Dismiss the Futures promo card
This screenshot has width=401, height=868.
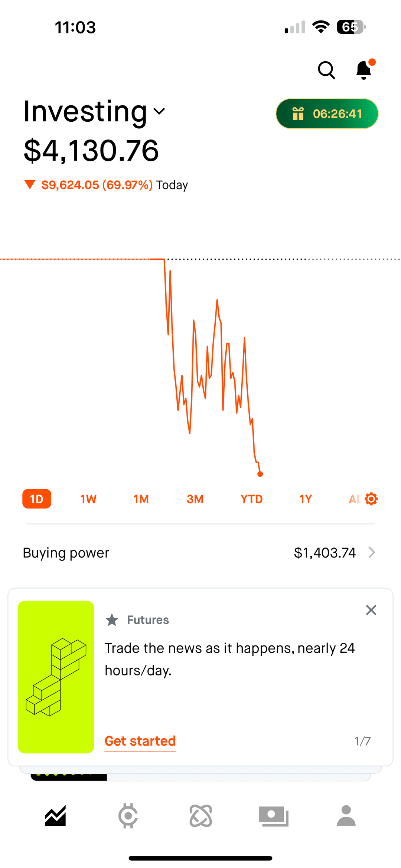pyautogui.click(x=371, y=610)
